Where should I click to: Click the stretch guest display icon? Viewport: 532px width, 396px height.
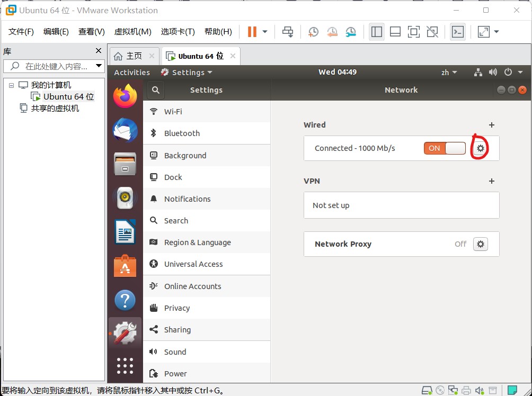tap(483, 32)
